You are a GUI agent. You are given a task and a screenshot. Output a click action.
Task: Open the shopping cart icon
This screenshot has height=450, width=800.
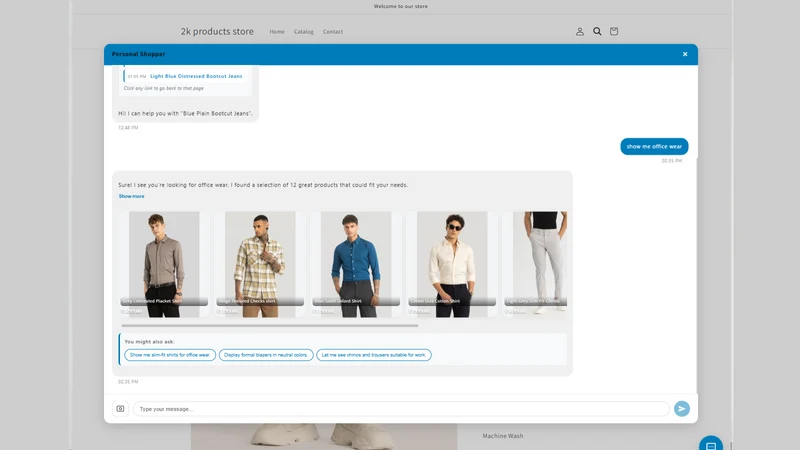point(614,32)
